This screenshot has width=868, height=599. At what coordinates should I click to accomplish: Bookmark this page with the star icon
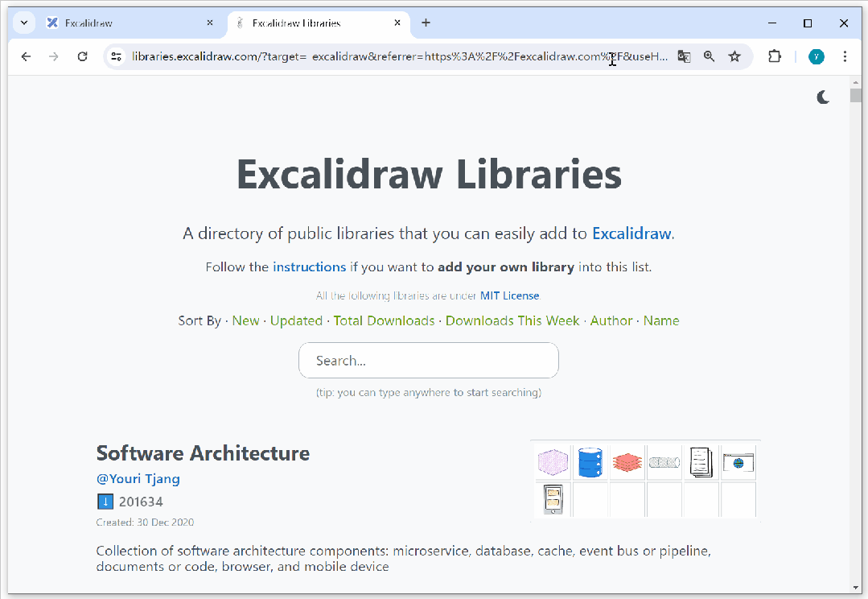[734, 56]
